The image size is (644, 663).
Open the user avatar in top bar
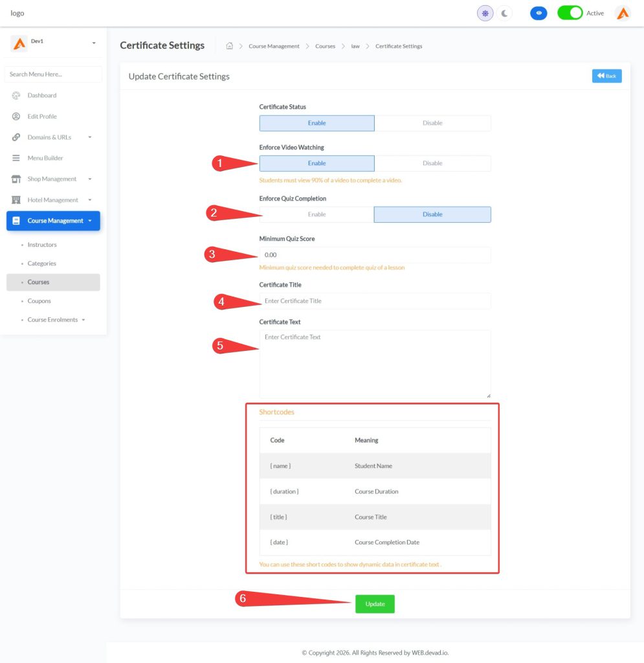coord(622,13)
